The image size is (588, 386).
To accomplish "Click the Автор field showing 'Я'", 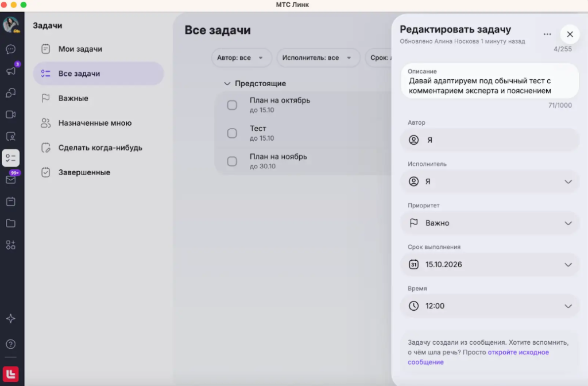I will [x=489, y=140].
